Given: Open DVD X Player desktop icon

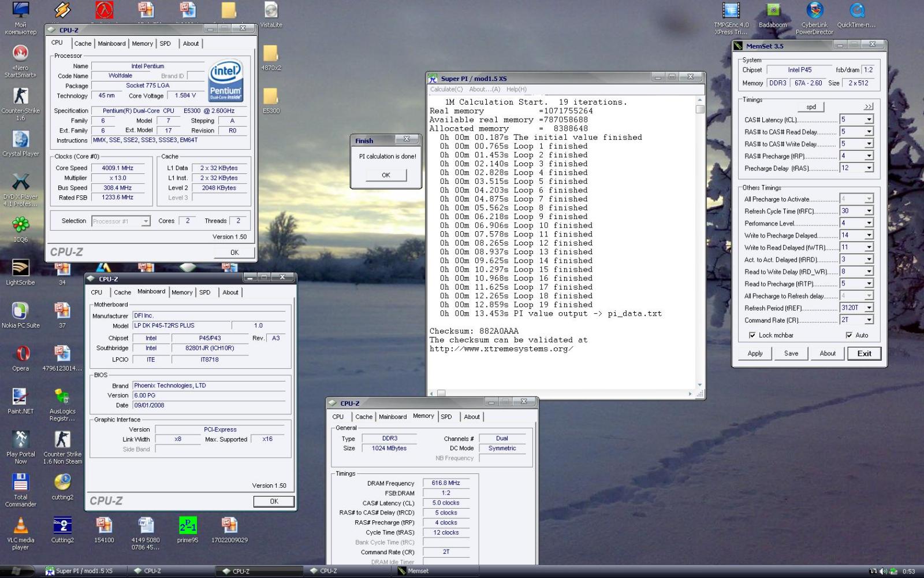Looking at the screenshot, I should [x=21, y=190].
